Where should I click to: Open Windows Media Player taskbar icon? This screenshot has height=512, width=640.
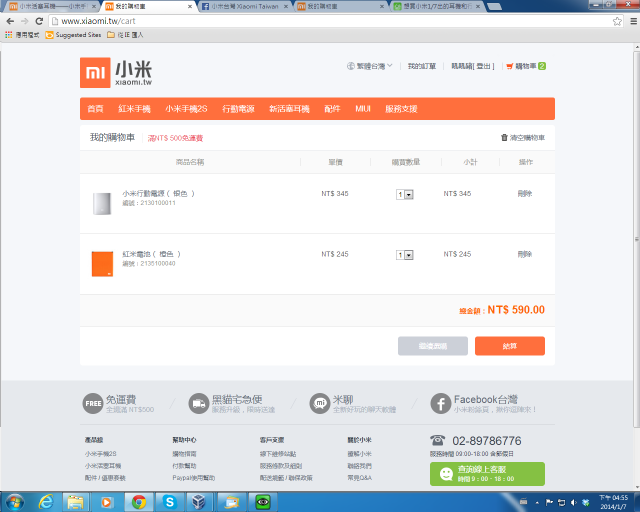(107, 502)
